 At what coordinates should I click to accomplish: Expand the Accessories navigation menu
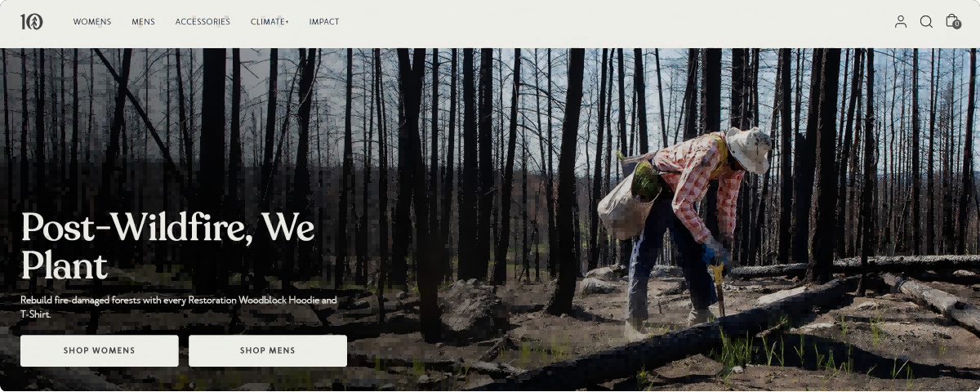[203, 22]
